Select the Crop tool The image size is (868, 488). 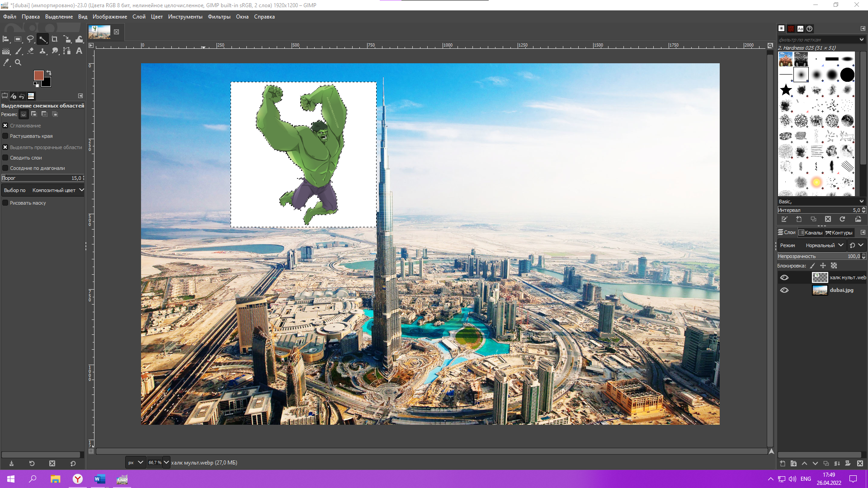(55, 39)
